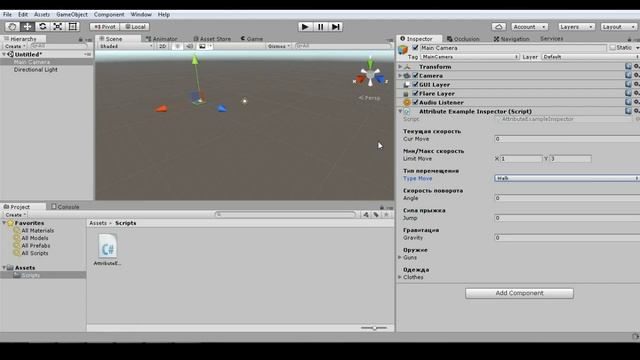Image resolution: width=640 pixels, height=360 pixels.
Task: Open the Layout dropdown
Action: pos(618,27)
